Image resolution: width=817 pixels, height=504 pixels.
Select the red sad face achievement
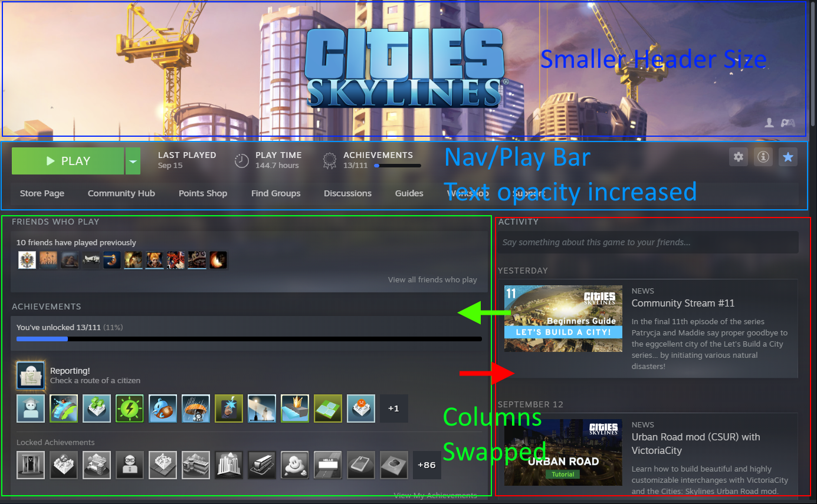[x=361, y=409]
